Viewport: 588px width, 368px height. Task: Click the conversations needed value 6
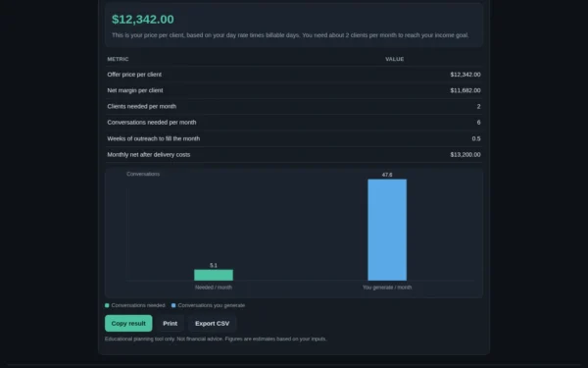tap(478, 122)
